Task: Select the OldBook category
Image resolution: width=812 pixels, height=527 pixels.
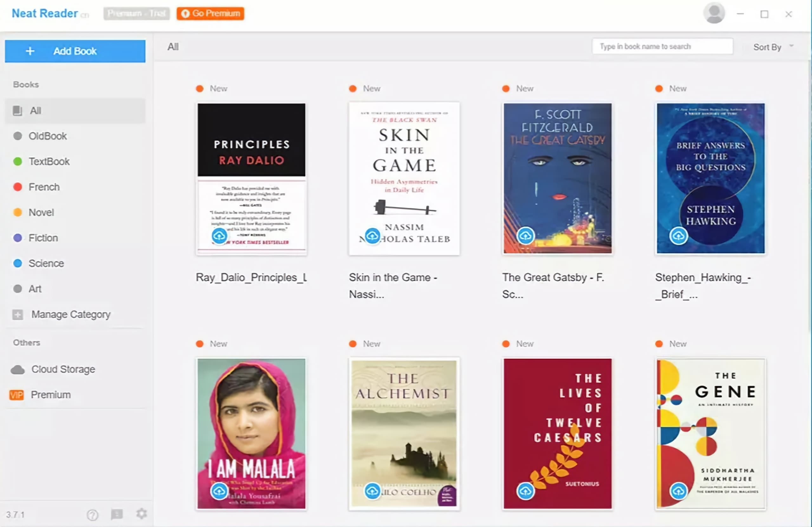Action: (x=75, y=136)
